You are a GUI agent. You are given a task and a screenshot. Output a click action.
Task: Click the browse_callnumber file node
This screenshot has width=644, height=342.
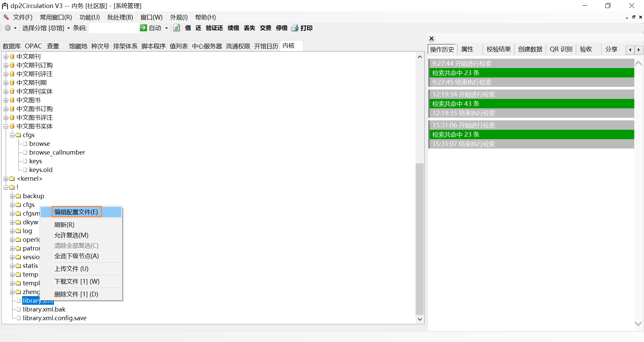point(57,152)
